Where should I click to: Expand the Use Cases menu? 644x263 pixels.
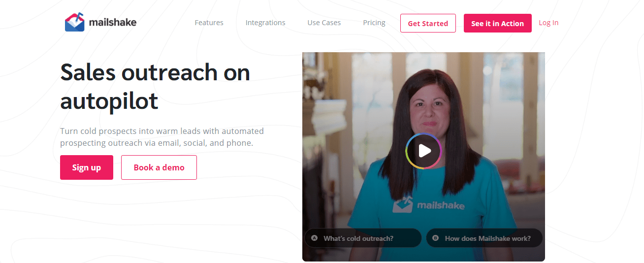(x=324, y=23)
